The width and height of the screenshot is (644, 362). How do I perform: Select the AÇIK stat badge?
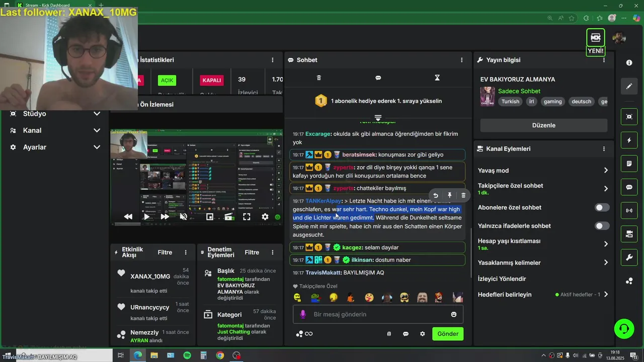(167, 80)
